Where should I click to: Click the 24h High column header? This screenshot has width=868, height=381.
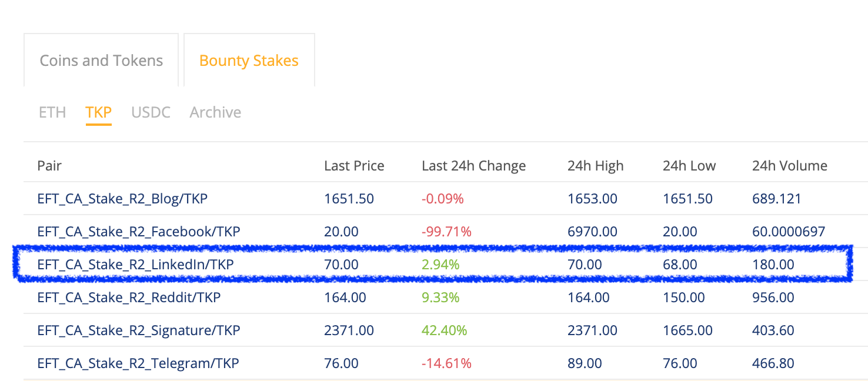[x=595, y=166]
